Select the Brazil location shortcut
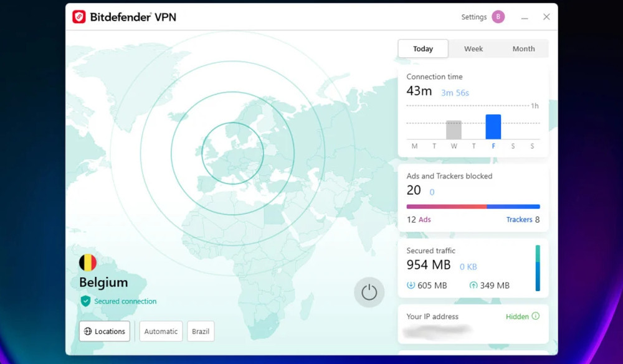623x364 pixels. tap(201, 331)
